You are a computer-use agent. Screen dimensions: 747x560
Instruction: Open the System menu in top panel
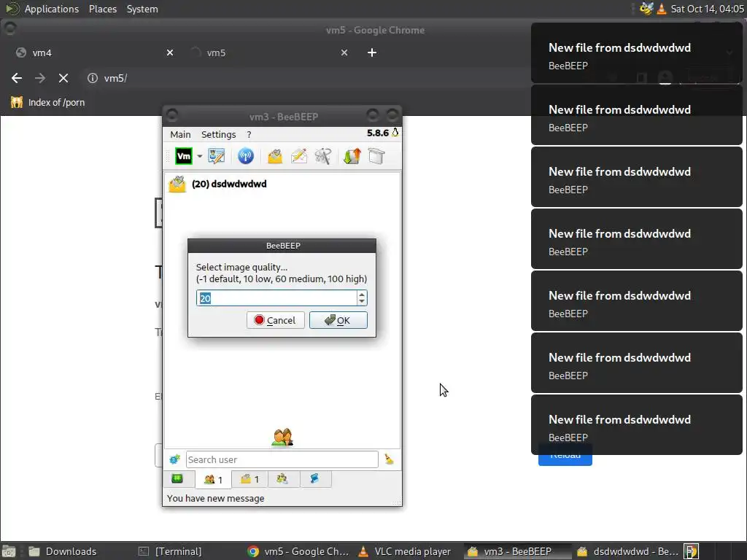pyautogui.click(x=142, y=9)
